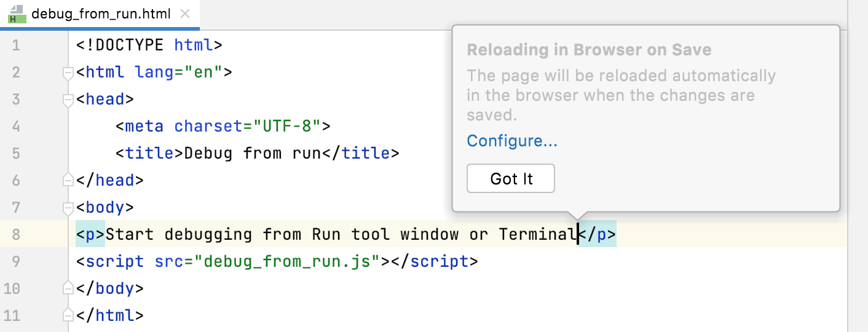Image resolution: width=868 pixels, height=332 pixels.
Task: Click the fold marker beside closing head tag
Action: 68,180
